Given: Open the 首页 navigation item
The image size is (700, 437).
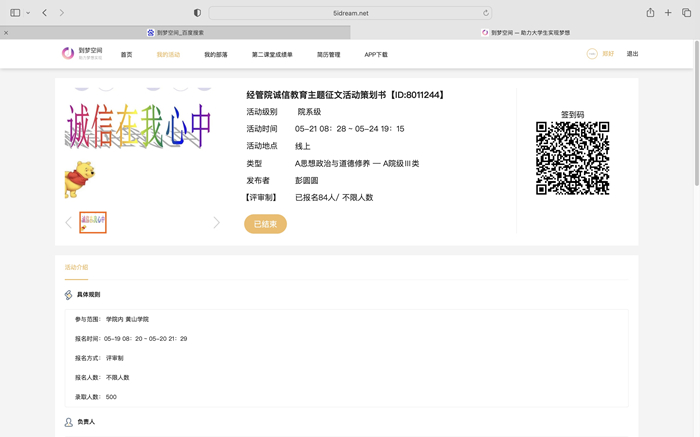Looking at the screenshot, I should [126, 55].
